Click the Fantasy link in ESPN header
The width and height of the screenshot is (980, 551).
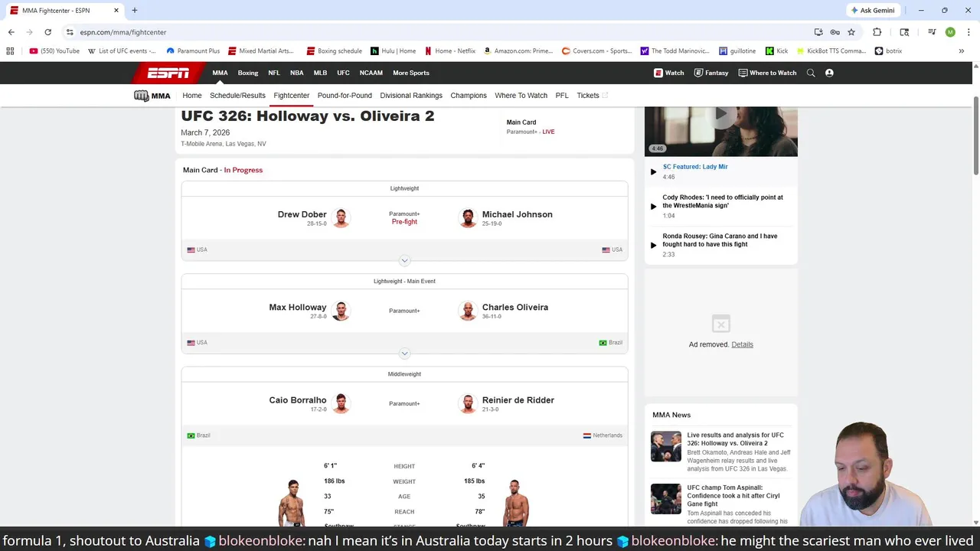coord(710,73)
